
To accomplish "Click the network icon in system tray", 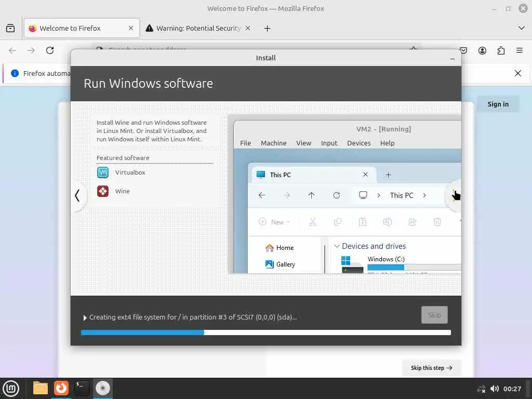I will coord(481,389).
